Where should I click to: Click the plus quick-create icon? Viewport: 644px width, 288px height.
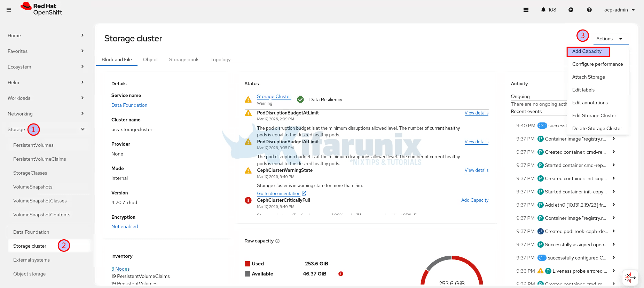coord(571,10)
